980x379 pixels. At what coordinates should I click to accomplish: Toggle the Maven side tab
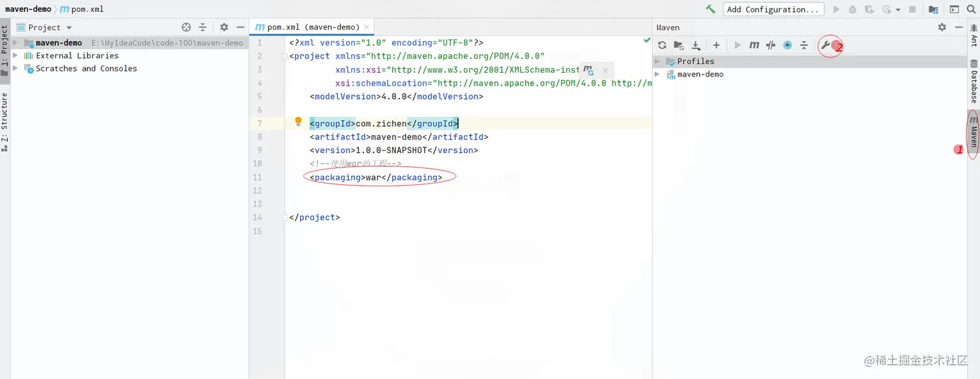974,133
